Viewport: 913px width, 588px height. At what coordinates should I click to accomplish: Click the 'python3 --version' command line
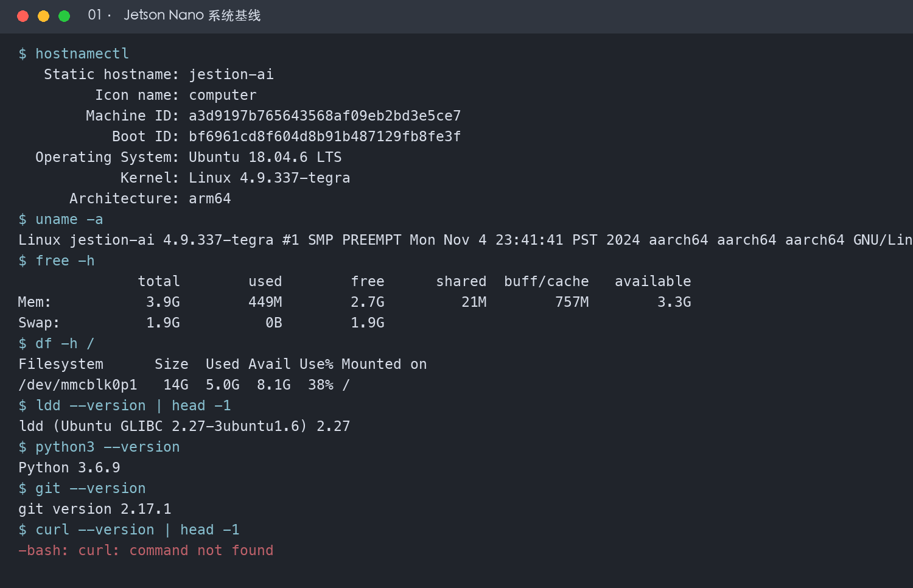(99, 447)
